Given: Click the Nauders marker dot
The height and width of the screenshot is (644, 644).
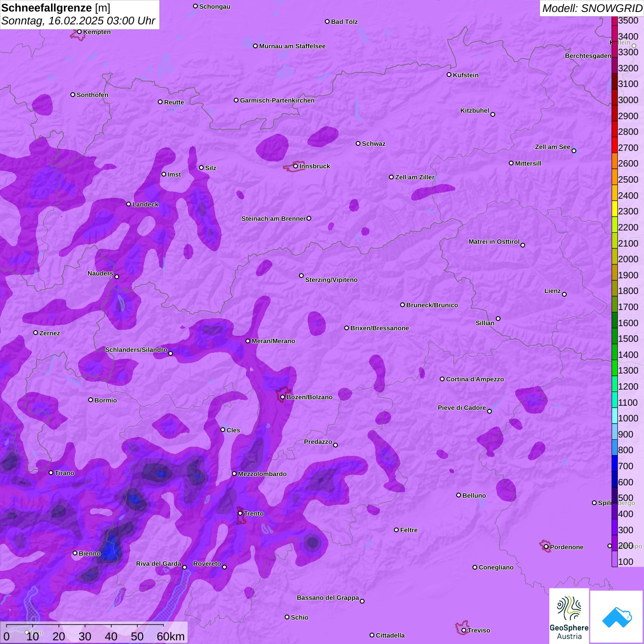Looking at the screenshot, I should tap(117, 277).
